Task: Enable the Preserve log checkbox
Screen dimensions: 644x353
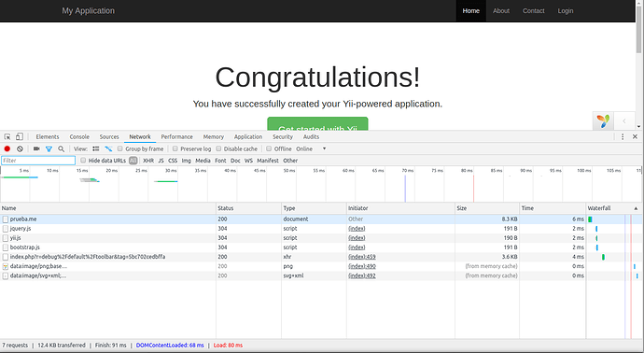Action: pos(175,148)
